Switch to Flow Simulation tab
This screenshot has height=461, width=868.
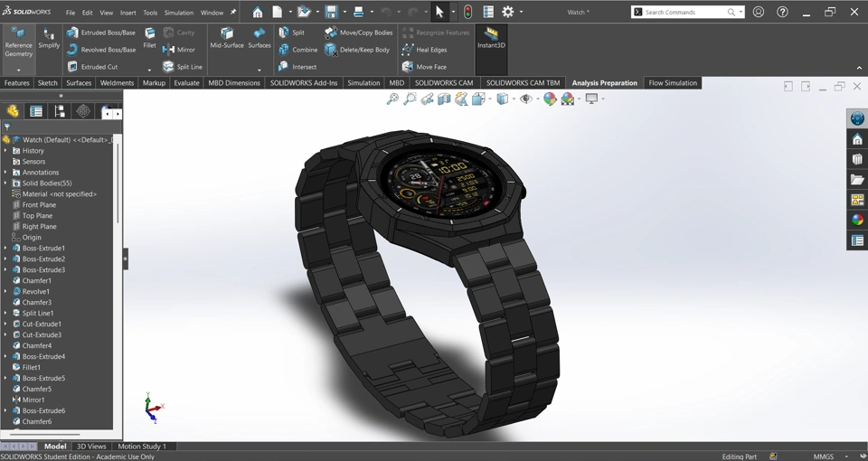673,83
